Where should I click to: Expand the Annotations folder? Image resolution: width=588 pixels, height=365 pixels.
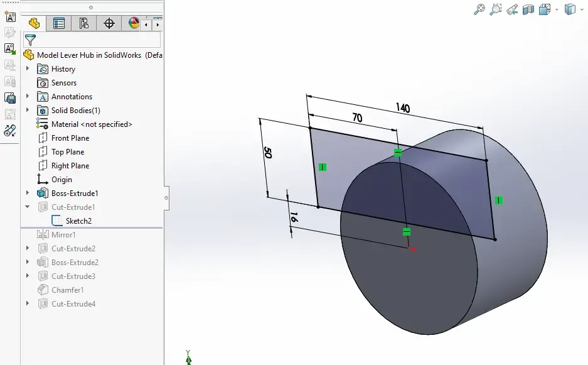[28, 96]
